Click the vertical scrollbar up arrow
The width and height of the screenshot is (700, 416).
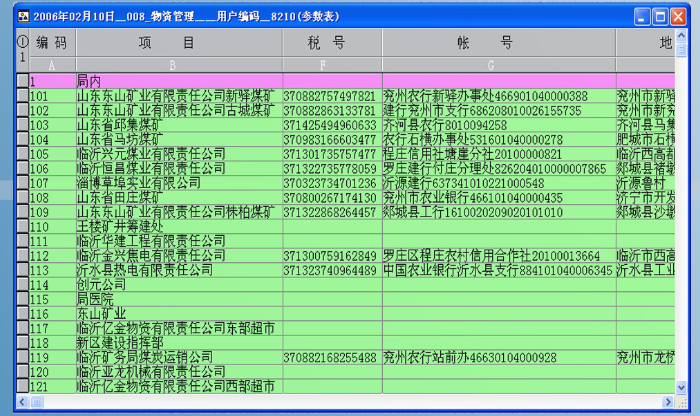(685, 37)
